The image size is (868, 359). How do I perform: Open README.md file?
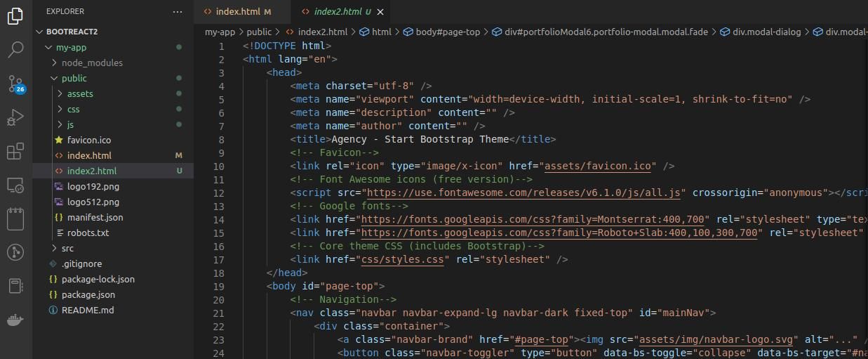pyautogui.click(x=113, y=310)
